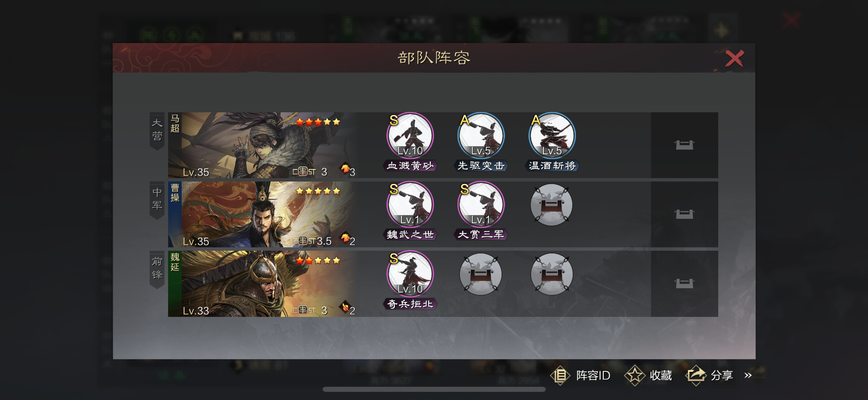Viewport: 868px width, 400px height.
Task: Favorite lineup with 收藏 star button
Action: [648, 375]
